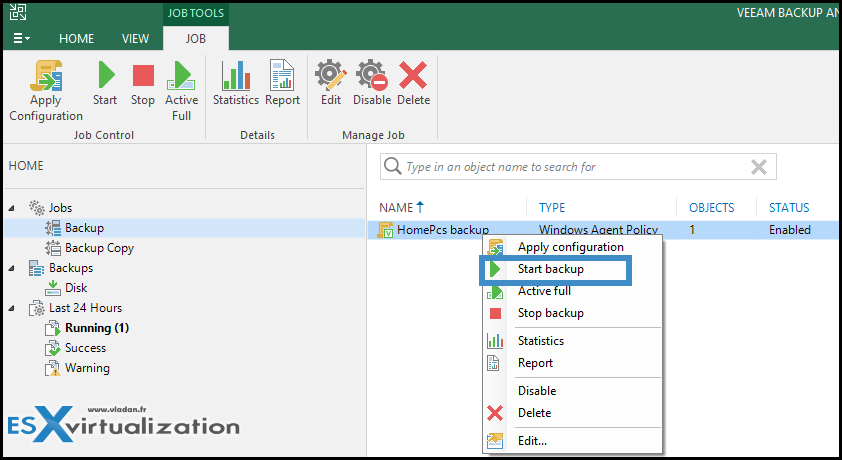Screen dimensions: 842x460
Task: Choose Report in context menu
Action: tap(535, 363)
